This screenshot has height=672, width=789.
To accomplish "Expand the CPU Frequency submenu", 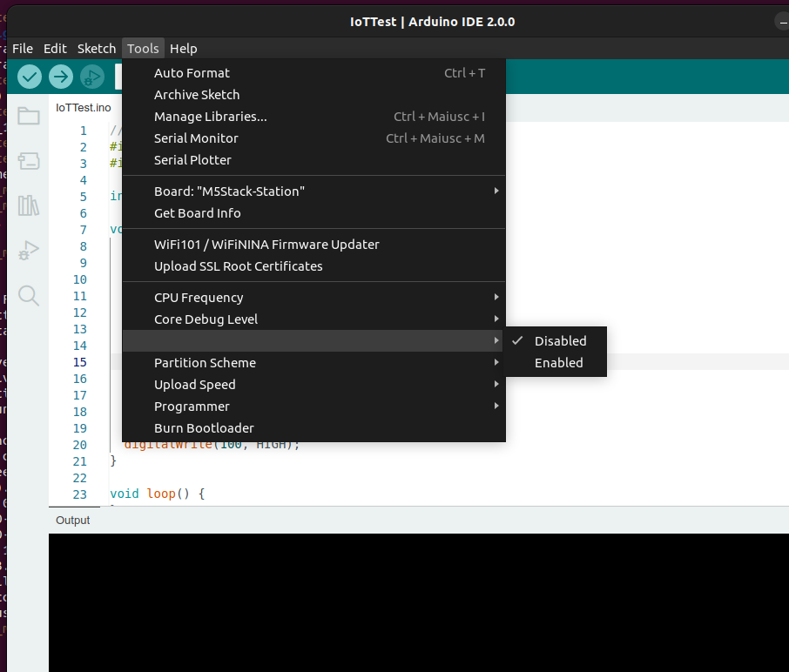I will (x=314, y=298).
